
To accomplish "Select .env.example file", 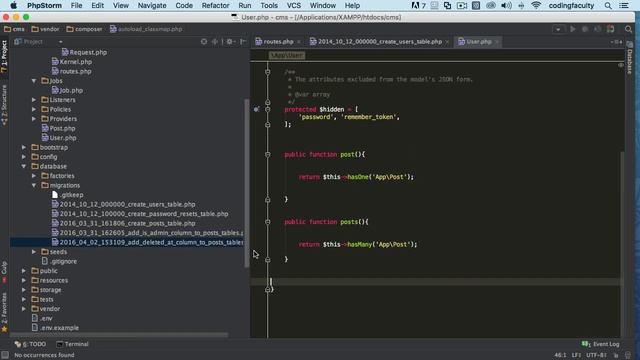I will [x=55, y=328].
